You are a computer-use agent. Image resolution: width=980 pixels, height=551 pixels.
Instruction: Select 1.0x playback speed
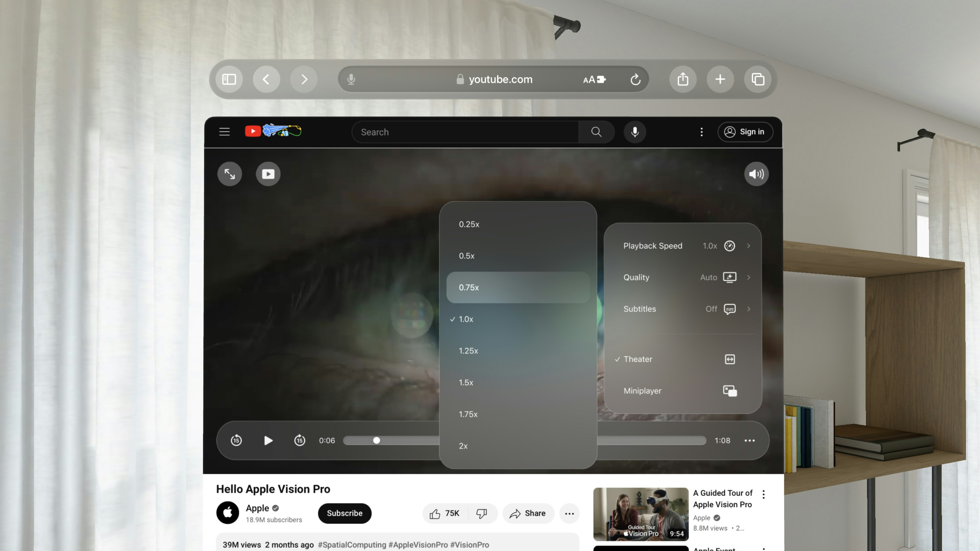click(x=518, y=319)
